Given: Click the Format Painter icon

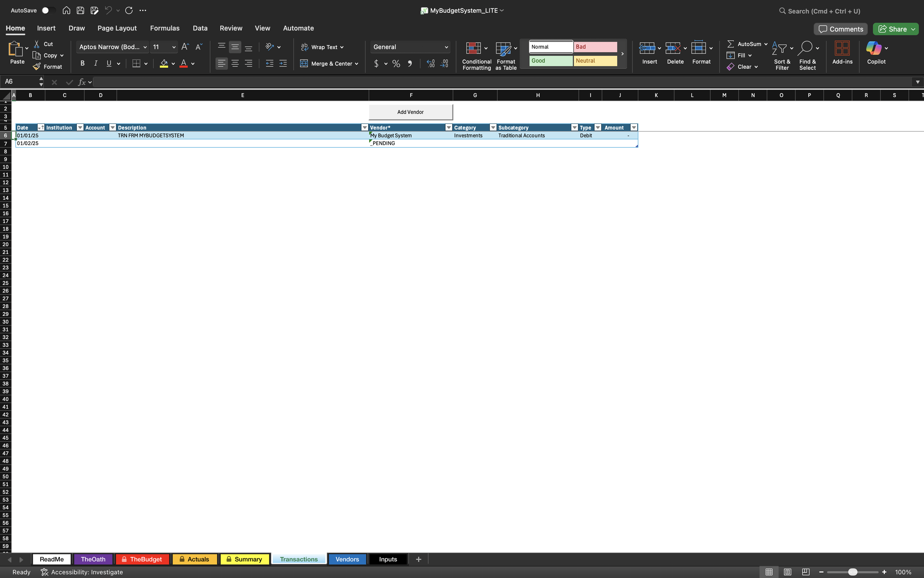Looking at the screenshot, I should click(37, 67).
